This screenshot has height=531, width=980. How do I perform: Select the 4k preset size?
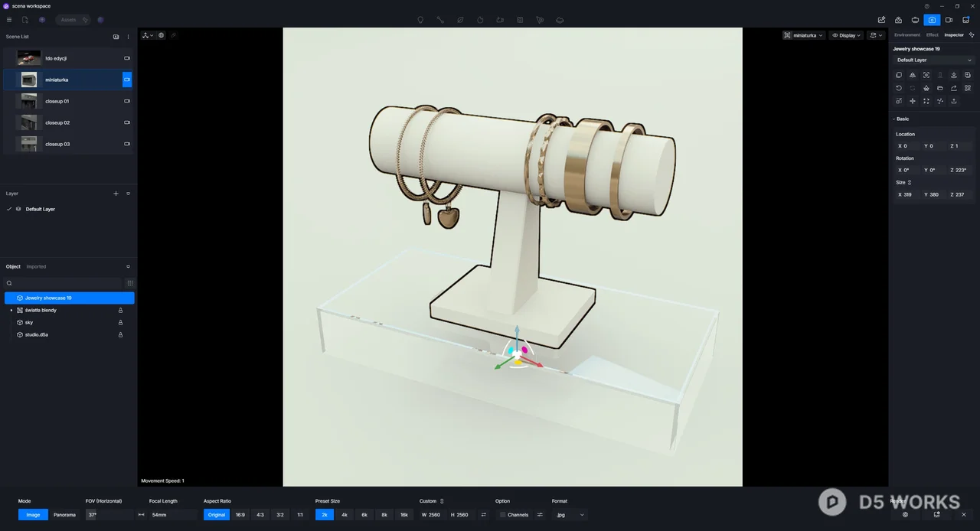[x=345, y=515]
